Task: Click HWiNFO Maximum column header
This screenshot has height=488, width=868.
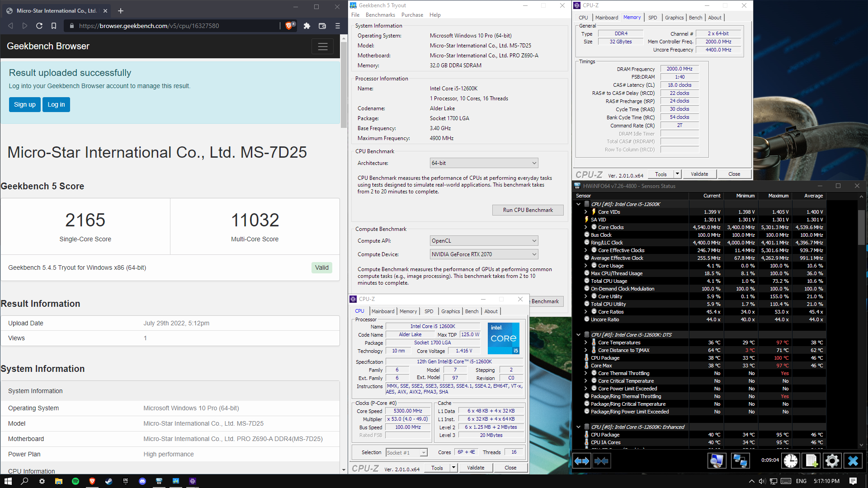Action: coord(778,196)
